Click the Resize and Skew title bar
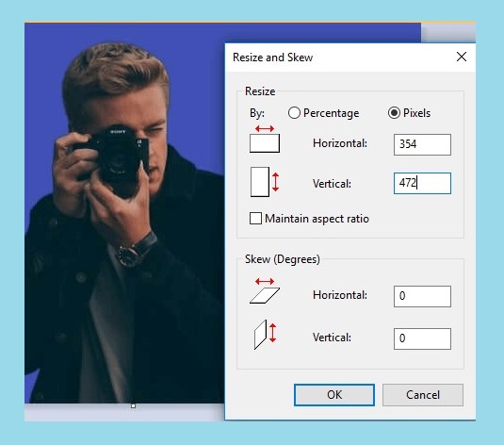 click(341, 58)
